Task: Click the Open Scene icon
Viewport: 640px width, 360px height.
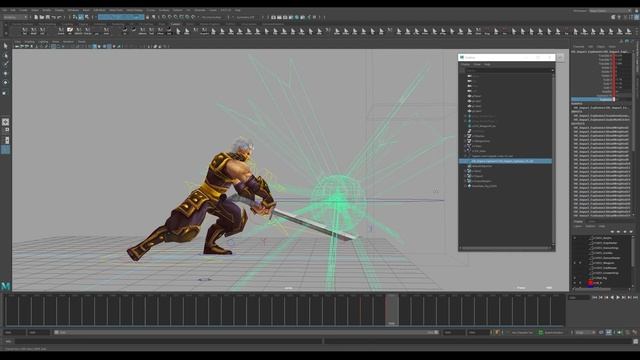Action: [42, 17]
